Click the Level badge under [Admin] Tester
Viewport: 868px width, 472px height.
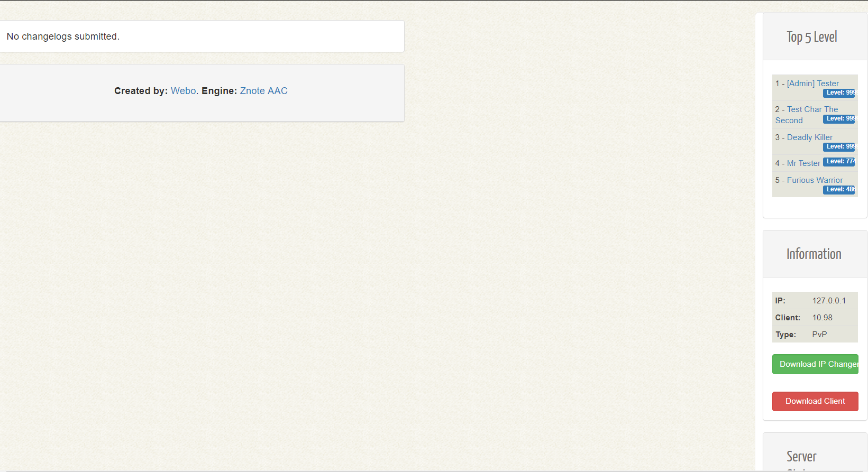(839, 93)
